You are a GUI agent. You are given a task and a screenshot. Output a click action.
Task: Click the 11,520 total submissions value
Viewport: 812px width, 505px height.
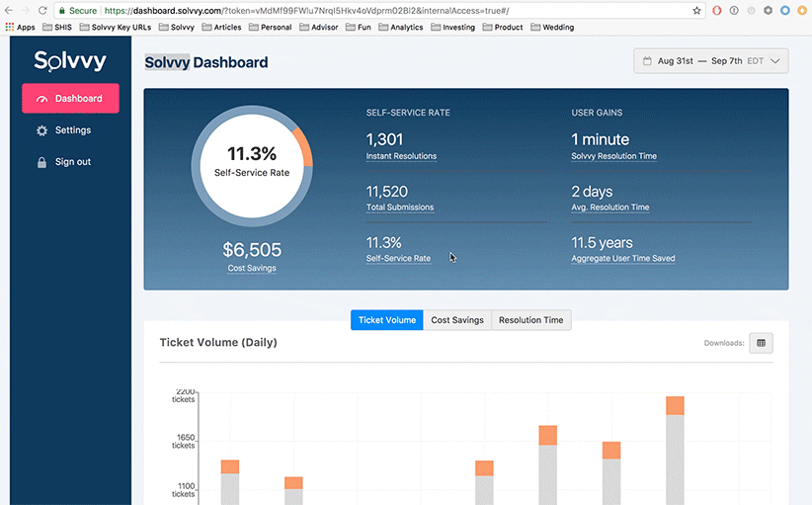pos(387,192)
